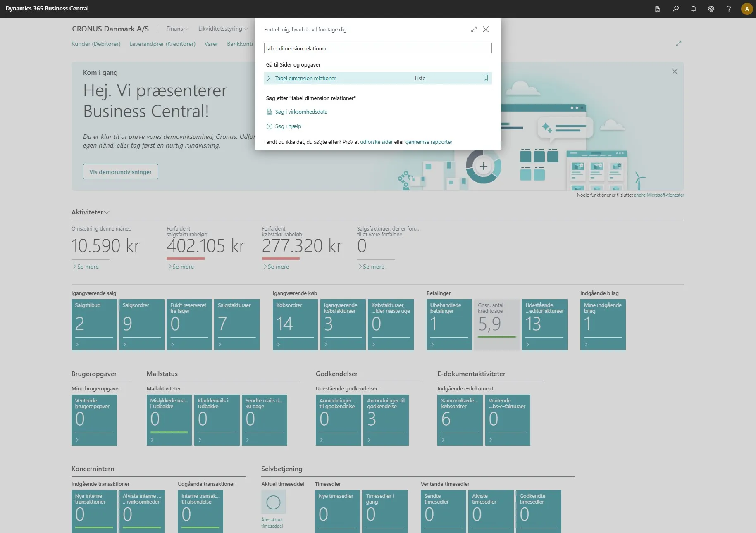Screen dimensions: 756x533
Task: Open the help question mark
Action: coord(729,9)
